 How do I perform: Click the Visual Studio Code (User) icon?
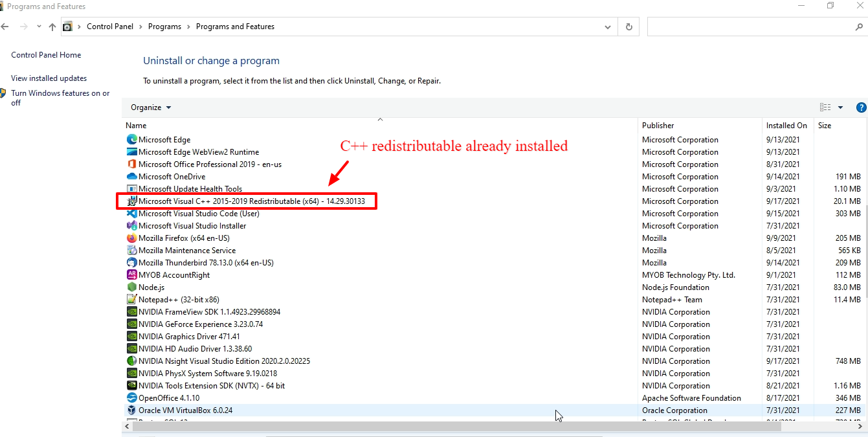click(x=132, y=213)
